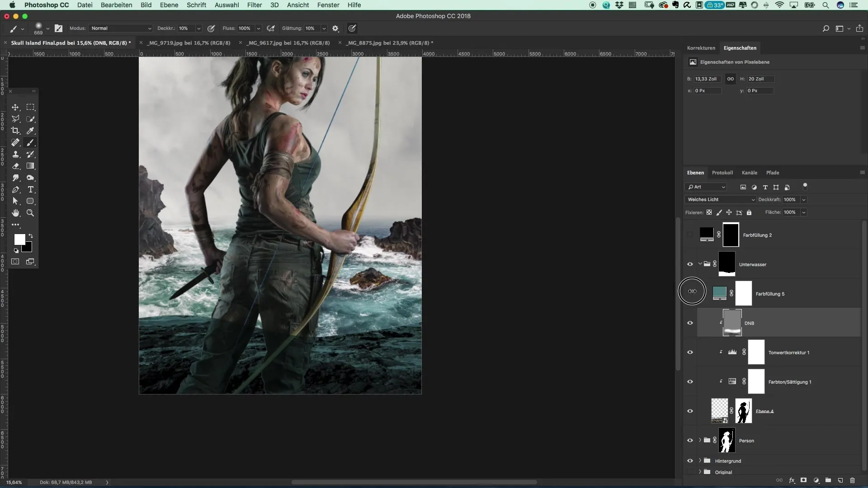Select the Brush tool in toolbox
The width and height of the screenshot is (868, 488).
point(30,142)
